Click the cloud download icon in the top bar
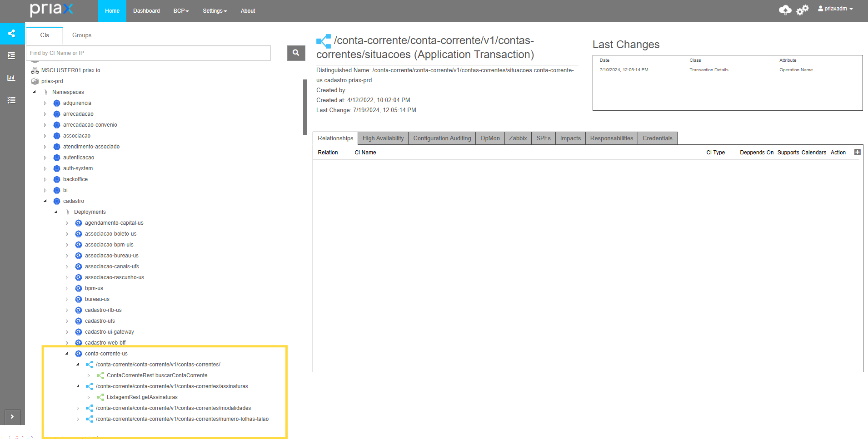The image size is (868, 439). [x=785, y=10]
